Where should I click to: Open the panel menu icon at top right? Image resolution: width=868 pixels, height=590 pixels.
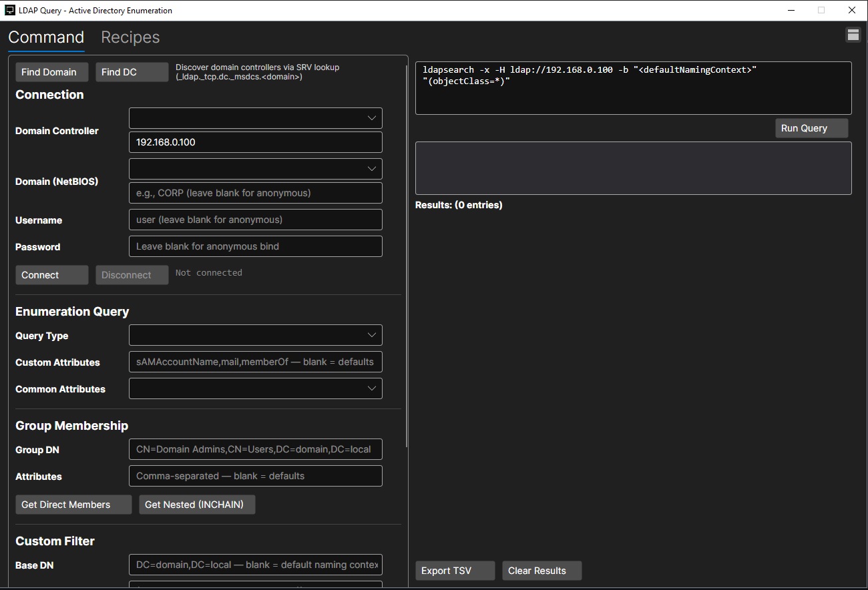pos(853,35)
